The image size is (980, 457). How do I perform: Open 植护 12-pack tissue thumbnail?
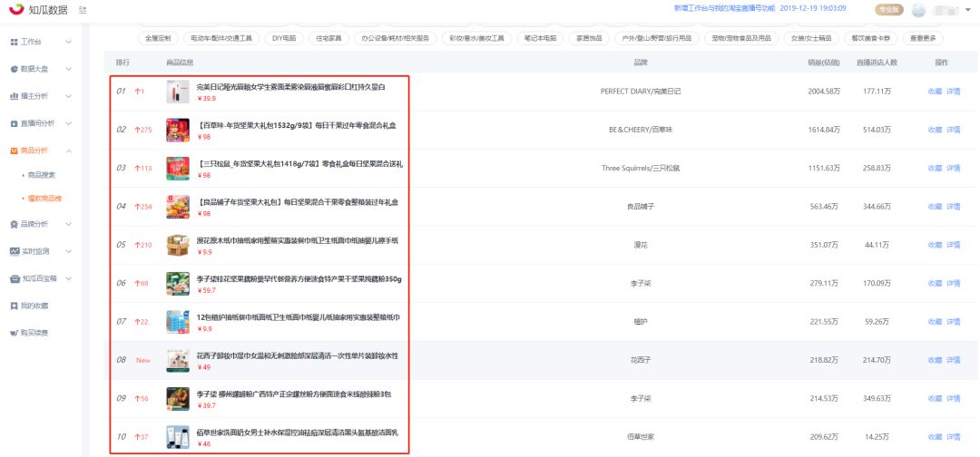pos(178,322)
